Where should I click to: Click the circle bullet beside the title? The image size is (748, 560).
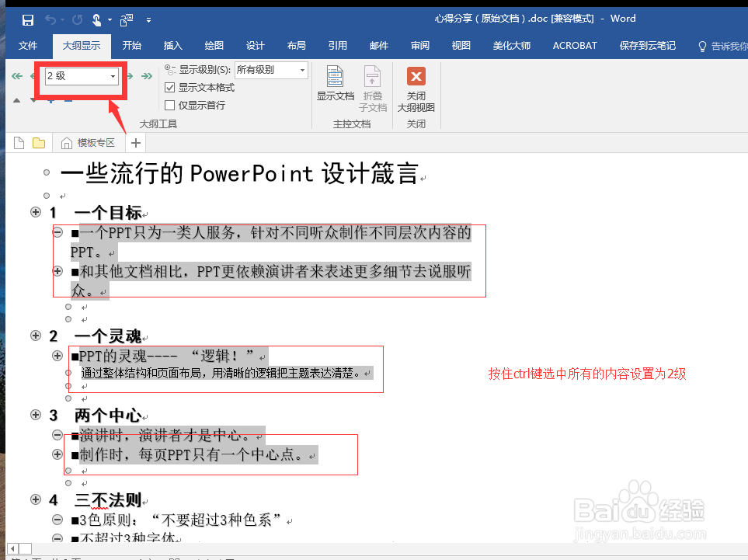pos(47,172)
